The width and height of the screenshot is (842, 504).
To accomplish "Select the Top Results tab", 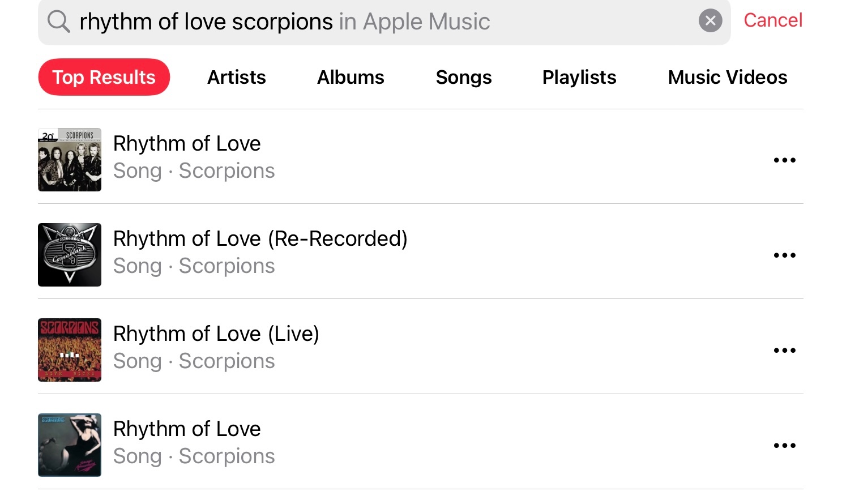I will pyautogui.click(x=104, y=77).
